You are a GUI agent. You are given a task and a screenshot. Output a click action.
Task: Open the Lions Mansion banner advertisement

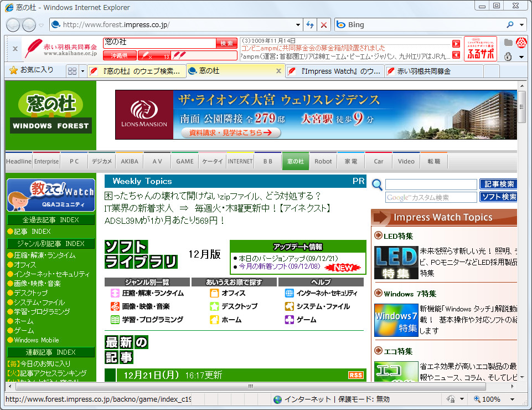pyautogui.click(x=316, y=115)
